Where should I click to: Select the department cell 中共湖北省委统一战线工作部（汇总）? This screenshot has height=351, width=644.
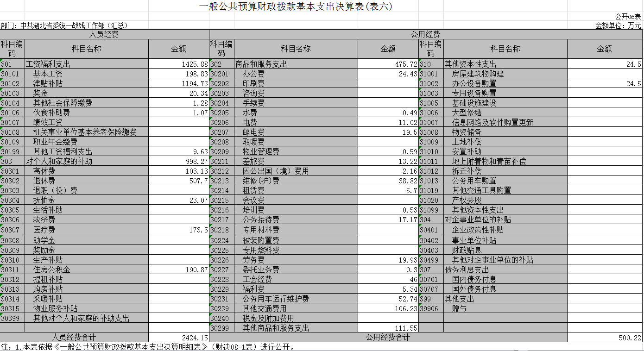pyautogui.click(x=64, y=25)
